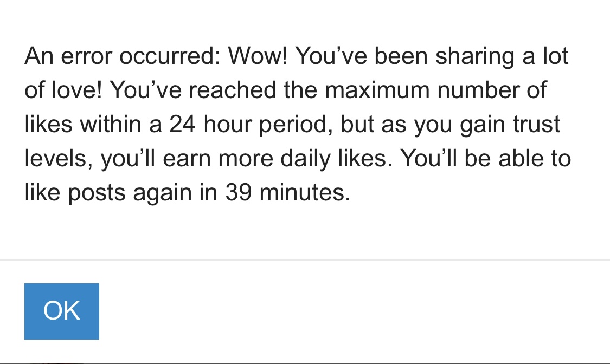The height and width of the screenshot is (364, 610).
Task: Click the phrase "earn more daily likes"
Action: point(277,159)
